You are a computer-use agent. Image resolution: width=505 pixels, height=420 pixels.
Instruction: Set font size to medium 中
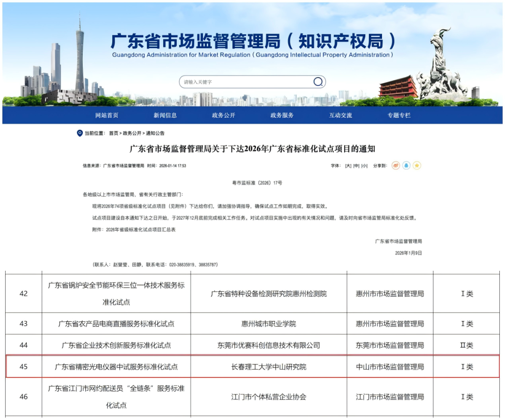356,166
